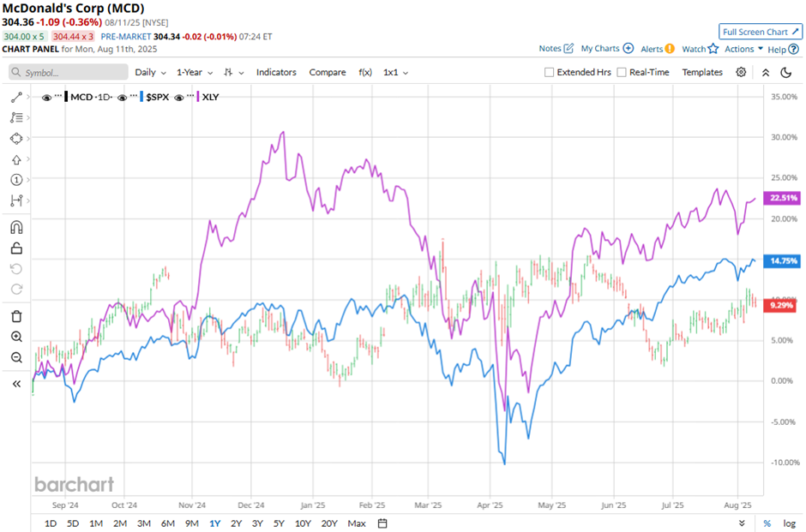The image size is (806, 532).
Task: Expand the line tool flyout arrow
Action: [x=27, y=97]
